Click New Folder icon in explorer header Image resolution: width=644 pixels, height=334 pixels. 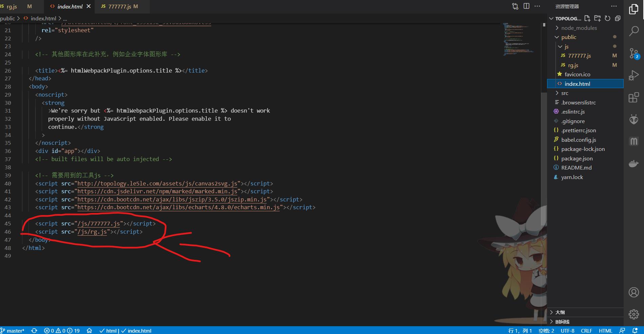597,18
